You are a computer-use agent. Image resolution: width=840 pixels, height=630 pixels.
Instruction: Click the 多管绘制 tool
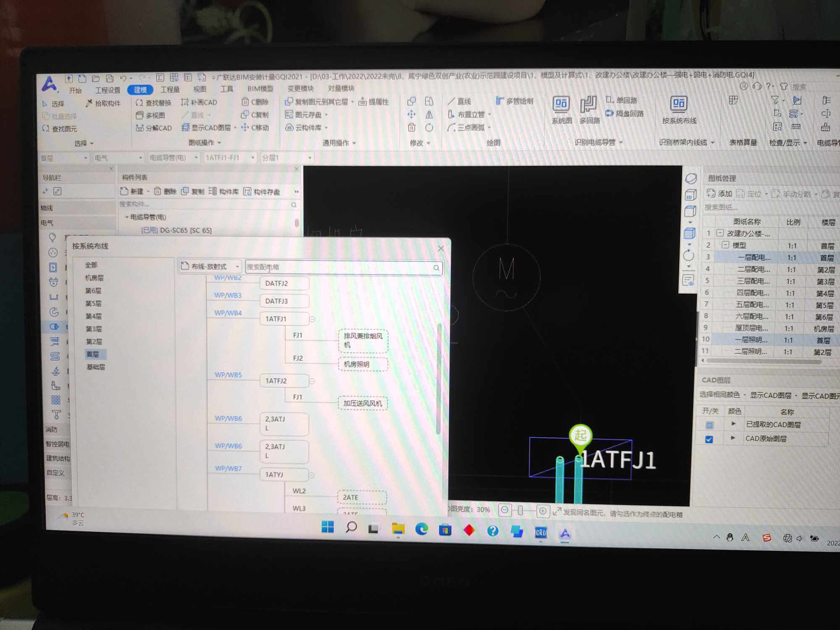click(514, 101)
